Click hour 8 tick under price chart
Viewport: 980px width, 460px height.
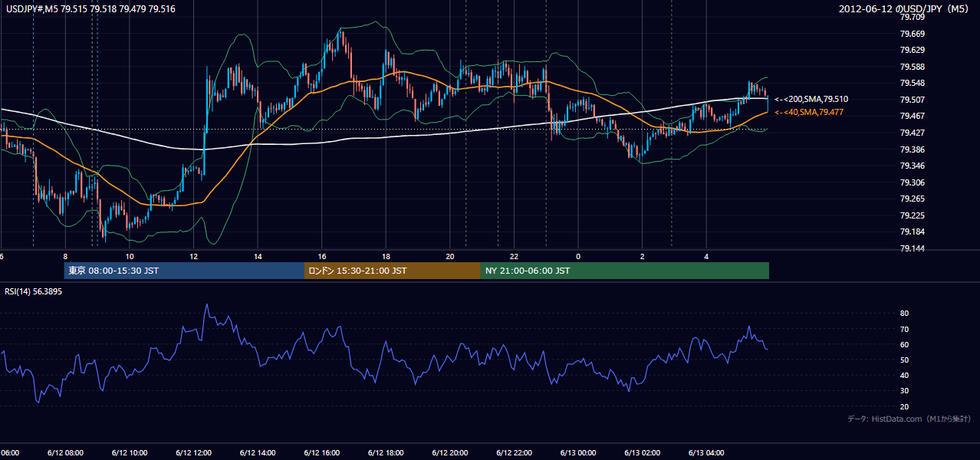[65, 256]
